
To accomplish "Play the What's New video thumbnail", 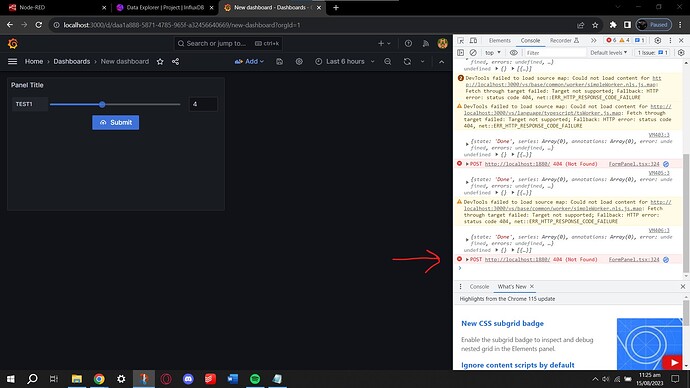I will (650, 344).
